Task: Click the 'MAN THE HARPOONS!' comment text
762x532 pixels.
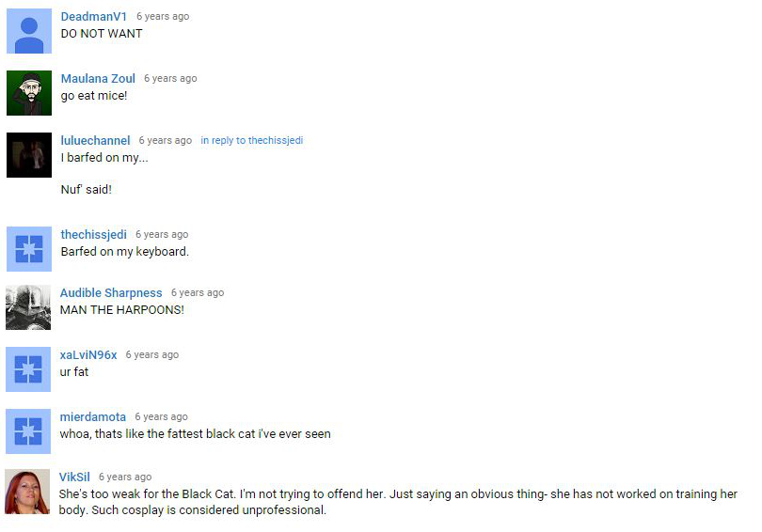Action: click(x=122, y=309)
